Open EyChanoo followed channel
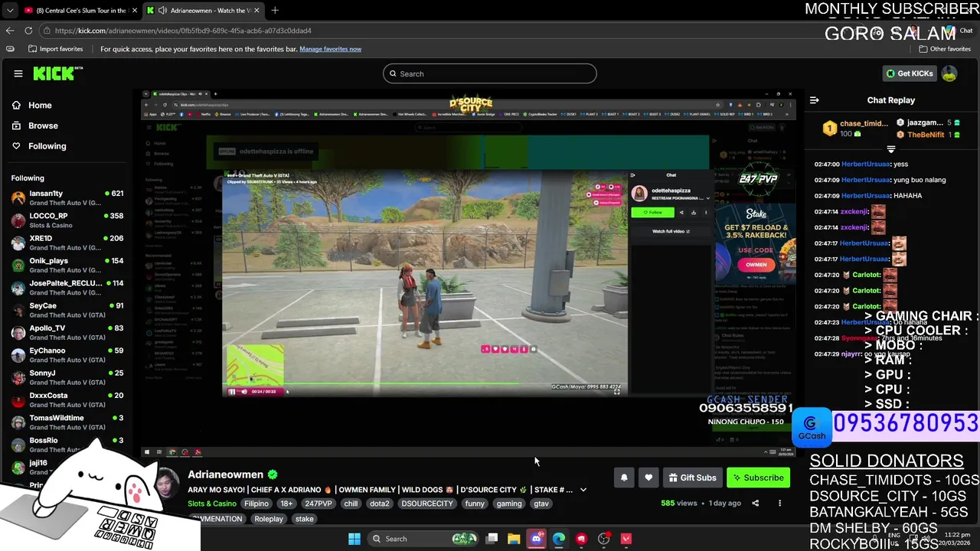 click(67, 355)
